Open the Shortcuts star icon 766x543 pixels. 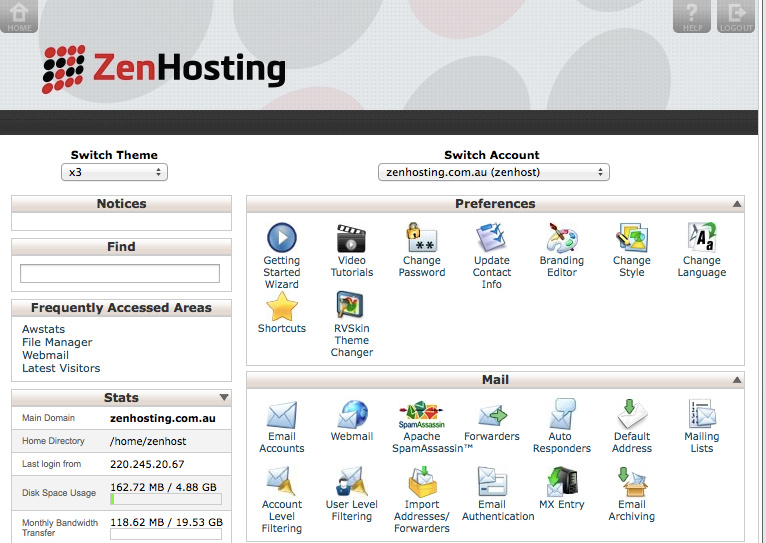tap(281, 306)
